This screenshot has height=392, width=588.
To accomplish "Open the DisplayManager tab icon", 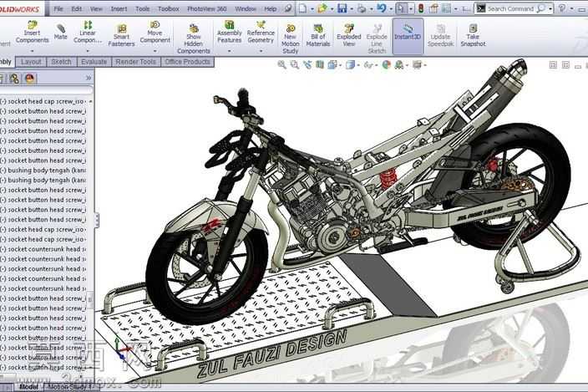I will click(x=29, y=78).
